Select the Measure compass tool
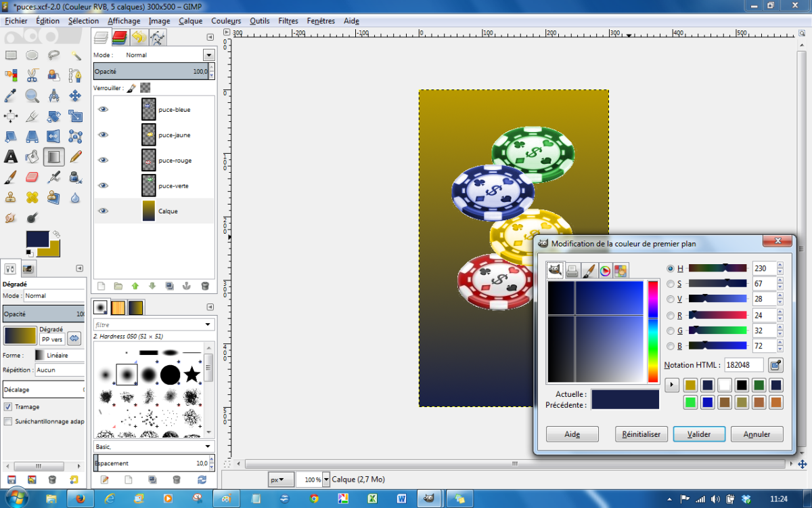 54,96
